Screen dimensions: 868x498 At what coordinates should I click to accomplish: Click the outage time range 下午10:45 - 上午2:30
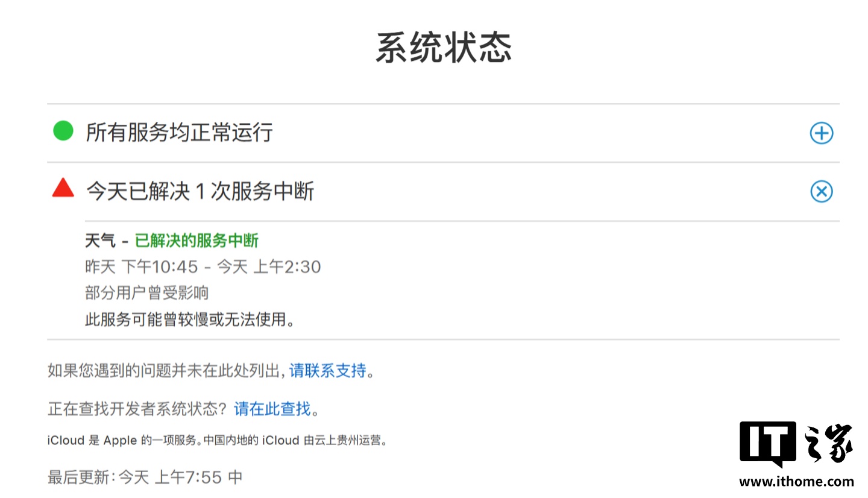[x=203, y=266]
